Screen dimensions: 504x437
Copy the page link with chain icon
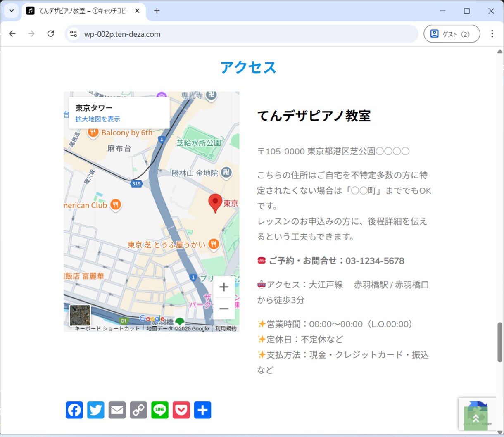pyautogui.click(x=138, y=410)
